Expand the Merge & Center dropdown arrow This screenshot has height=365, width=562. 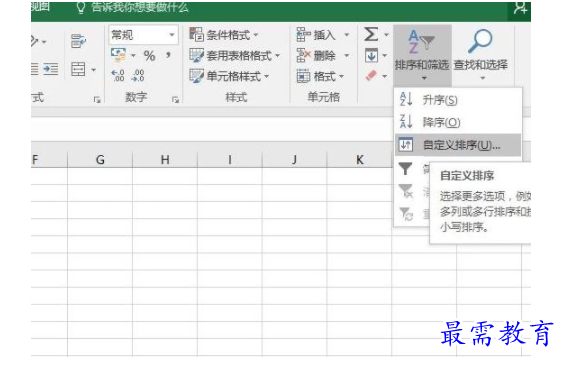93,69
